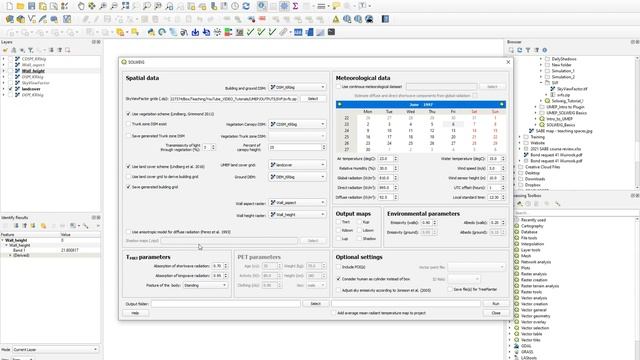Screen dimensions: 640x360
Task: Open Identify Results Mode dropdown
Action: tap(55, 349)
